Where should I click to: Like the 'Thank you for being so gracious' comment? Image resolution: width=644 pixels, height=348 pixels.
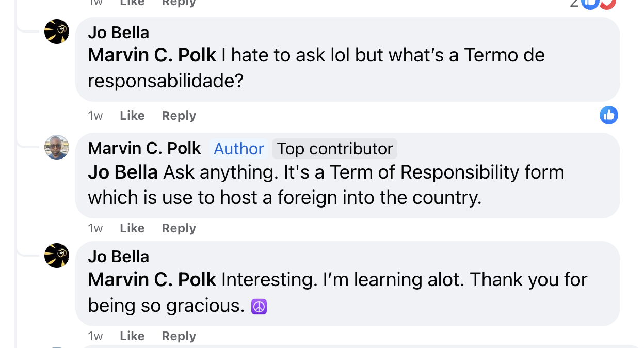click(x=132, y=336)
